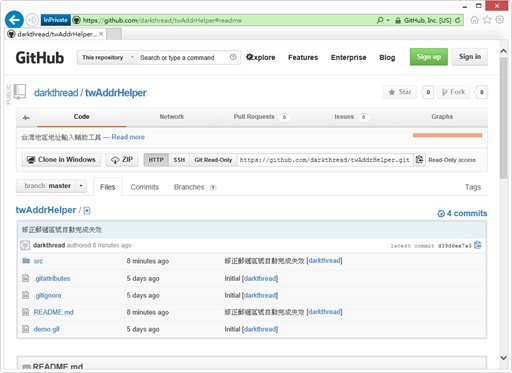
Task: Open the src folder link
Action: tap(38, 261)
